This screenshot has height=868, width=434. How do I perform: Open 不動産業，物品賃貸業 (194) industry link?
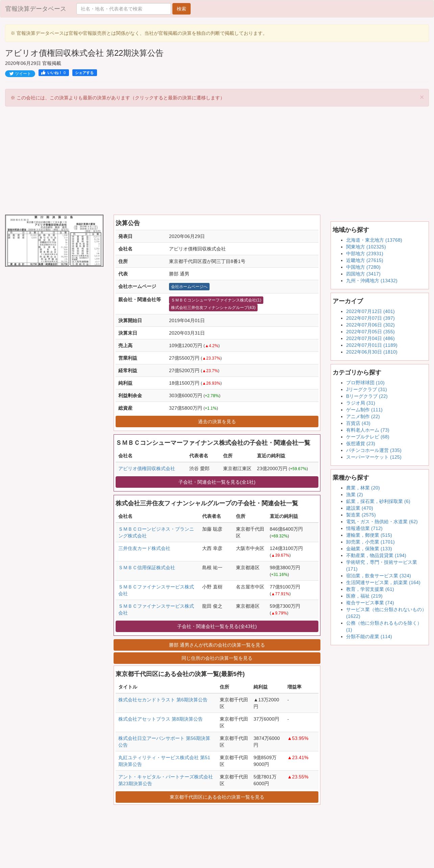click(x=376, y=555)
